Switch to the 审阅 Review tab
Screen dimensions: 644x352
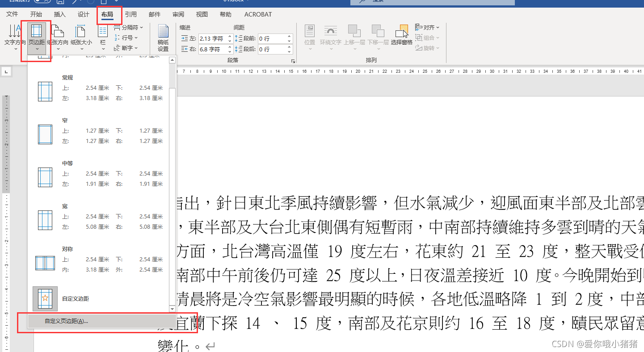[178, 14]
